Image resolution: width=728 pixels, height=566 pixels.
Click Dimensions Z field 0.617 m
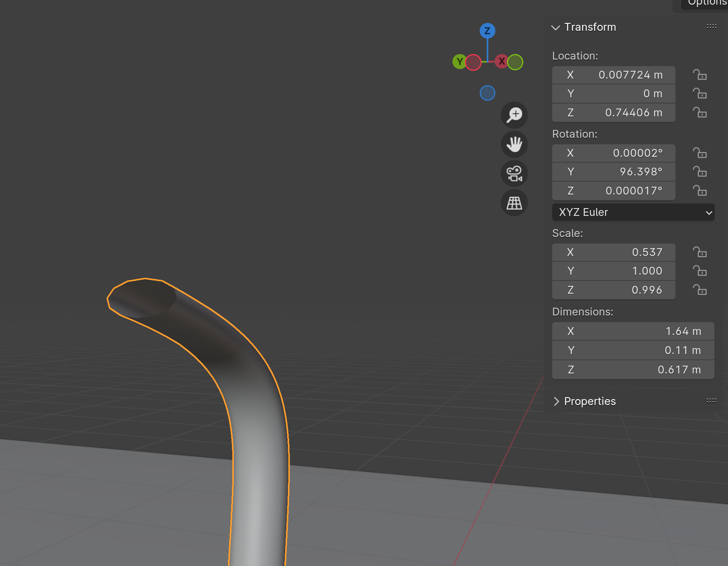[633, 370]
